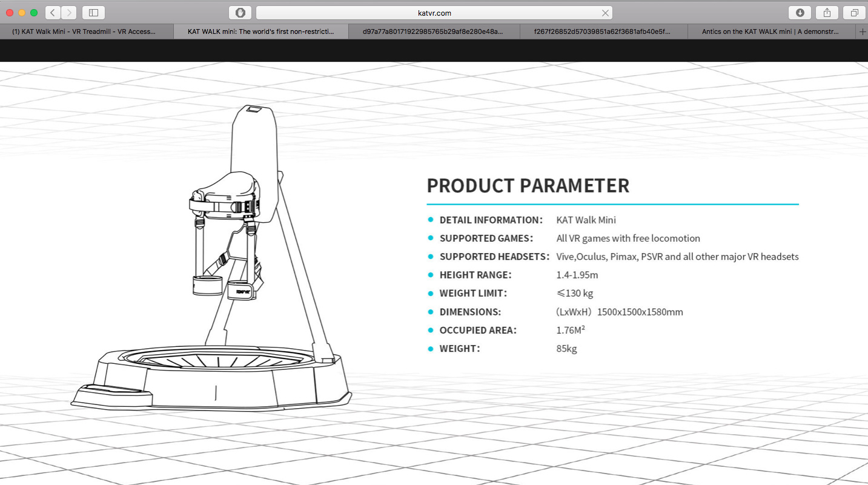The image size is (868, 485).
Task: Click the "WEIGHT:" label in the last row
Action: pyautogui.click(x=460, y=349)
